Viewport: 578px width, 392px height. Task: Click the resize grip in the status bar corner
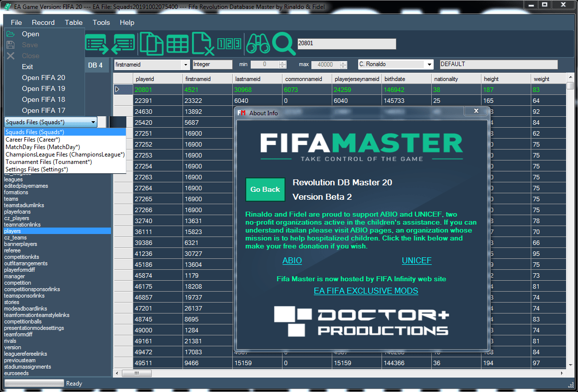click(x=571, y=386)
